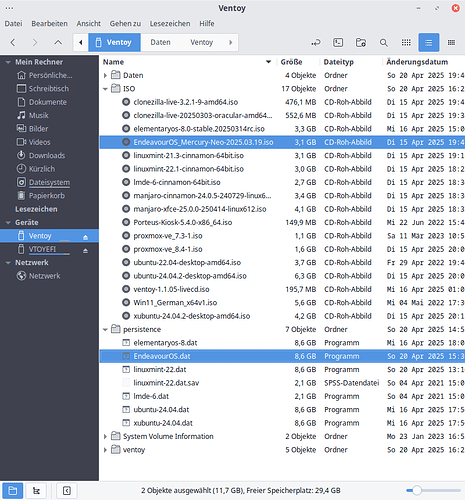Image resolution: width=465 pixels, height=500 pixels.
Task: Open the Hilfe menu
Action: point(207,24)
